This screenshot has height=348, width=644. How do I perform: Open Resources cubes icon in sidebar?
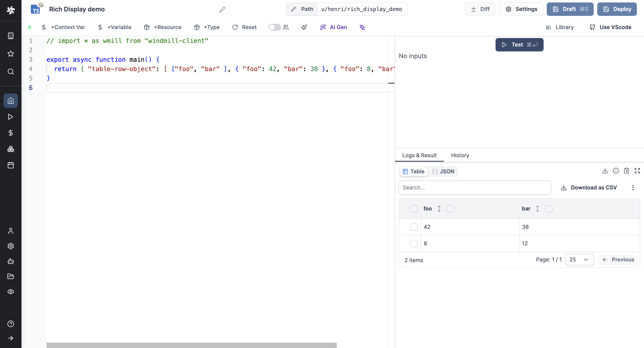coord(11,149)
